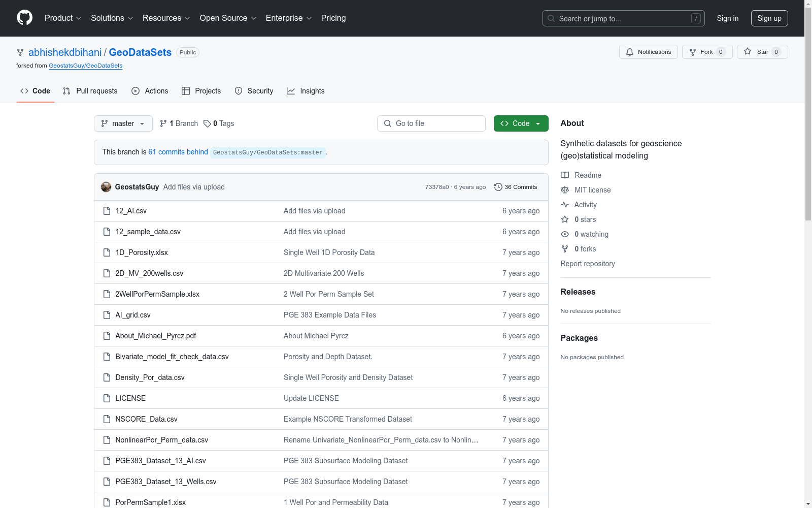This screenshot has width=812, height=508.
Task: Open the 2WellPorPermSample.xlsx file
Action: click(x=157, y=294)
